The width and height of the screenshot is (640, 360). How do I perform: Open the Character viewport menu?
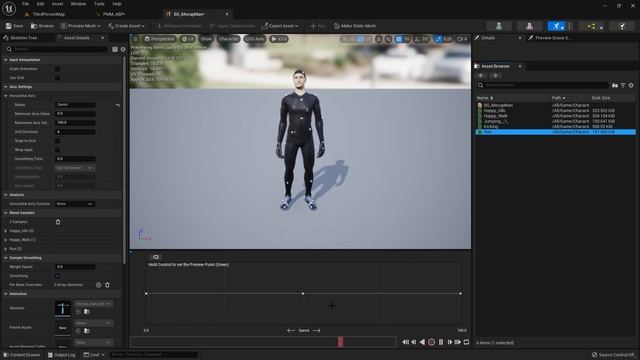(x=228, y=39)
